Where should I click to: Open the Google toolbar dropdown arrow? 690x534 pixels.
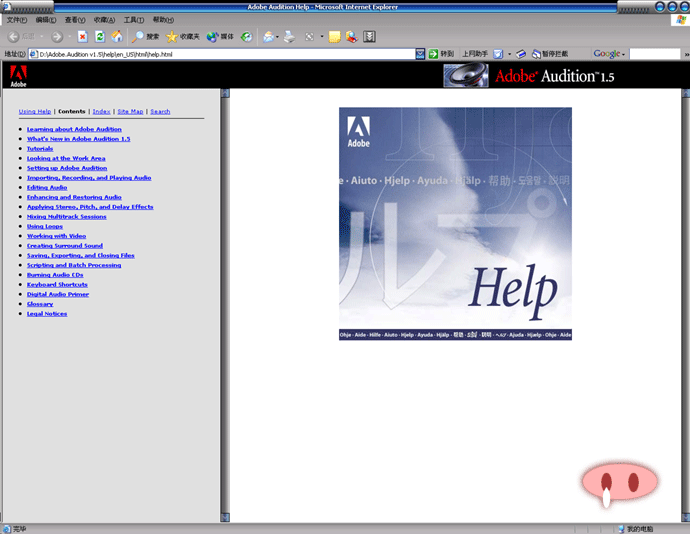tap(623, 55)
